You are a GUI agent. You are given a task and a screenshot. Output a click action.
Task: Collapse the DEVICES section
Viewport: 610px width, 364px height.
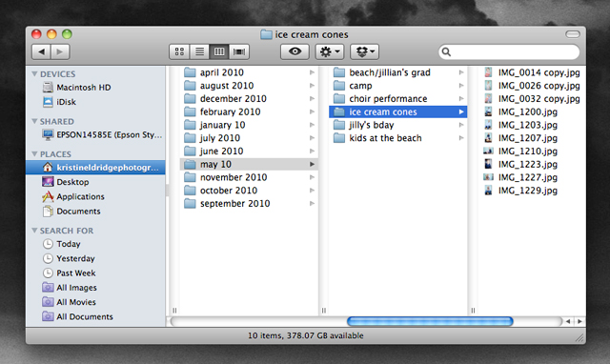click(34, 74)
